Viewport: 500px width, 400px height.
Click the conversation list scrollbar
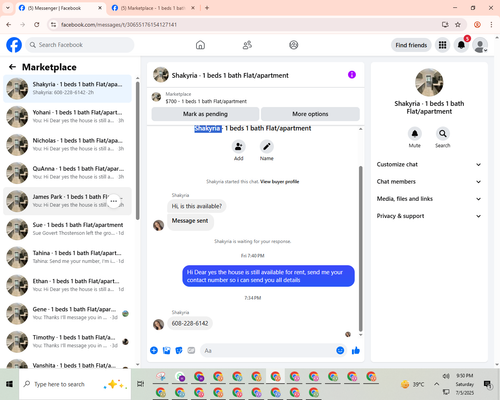pyautogui.click(x=137, y=151)
